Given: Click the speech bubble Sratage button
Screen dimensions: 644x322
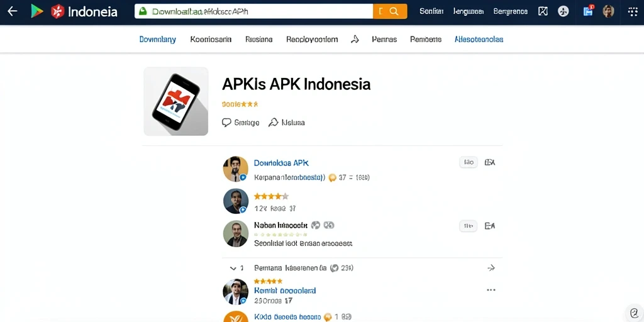Looking at the screenshot, I should point(241,123).
